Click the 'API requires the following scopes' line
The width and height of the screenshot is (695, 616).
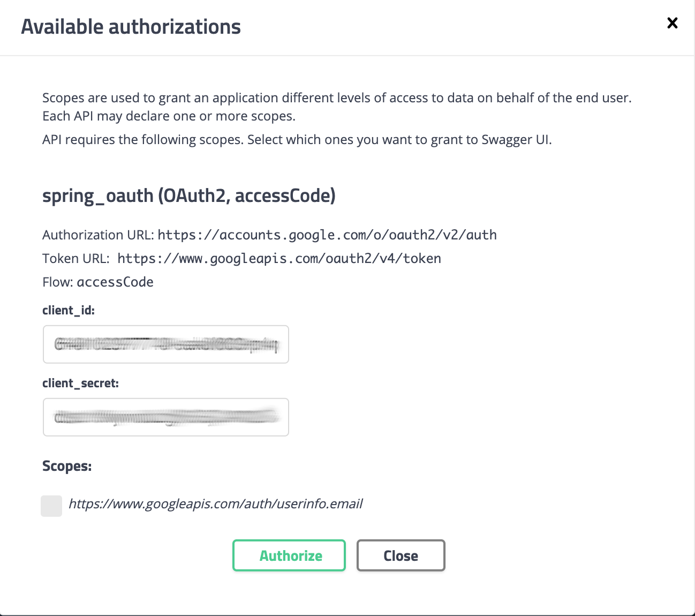[x=297, y=140]
